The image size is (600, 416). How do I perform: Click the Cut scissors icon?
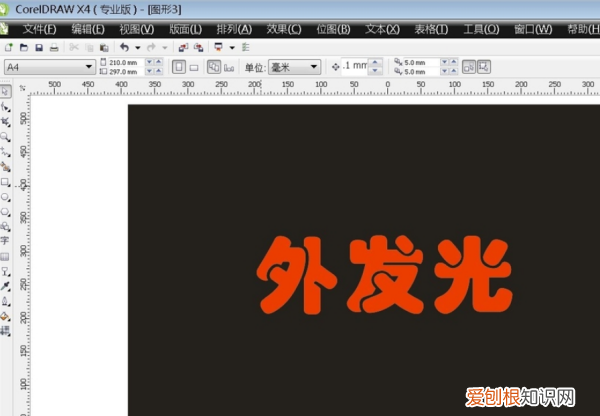[74, 47]
